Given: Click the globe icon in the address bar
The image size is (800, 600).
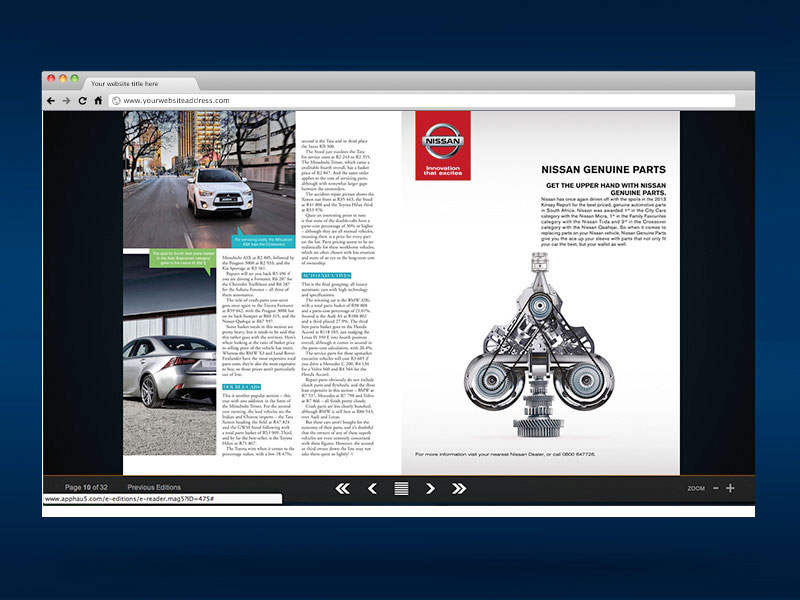Looking at the screenshot, I should click(116, 101).
